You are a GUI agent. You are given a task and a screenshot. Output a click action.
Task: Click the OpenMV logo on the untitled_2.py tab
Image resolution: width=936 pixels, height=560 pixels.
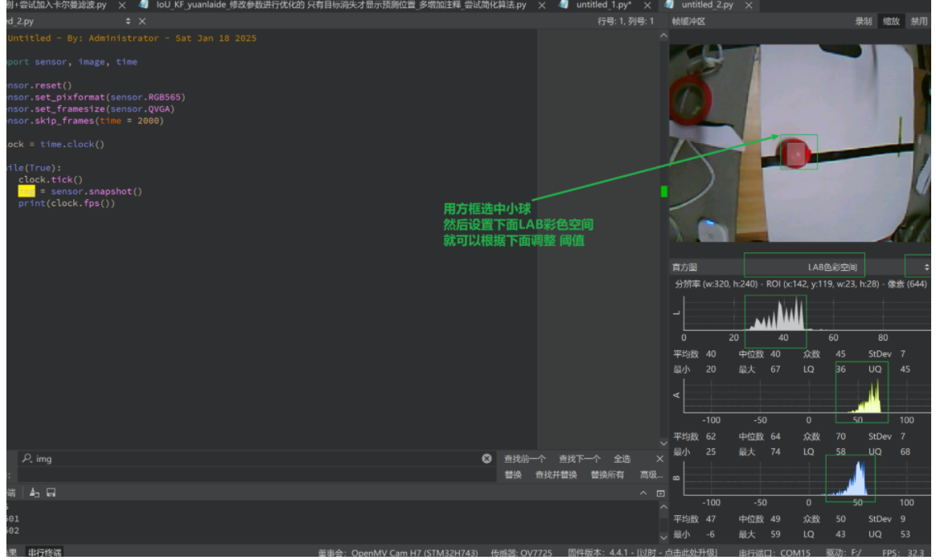click(669, 4)
